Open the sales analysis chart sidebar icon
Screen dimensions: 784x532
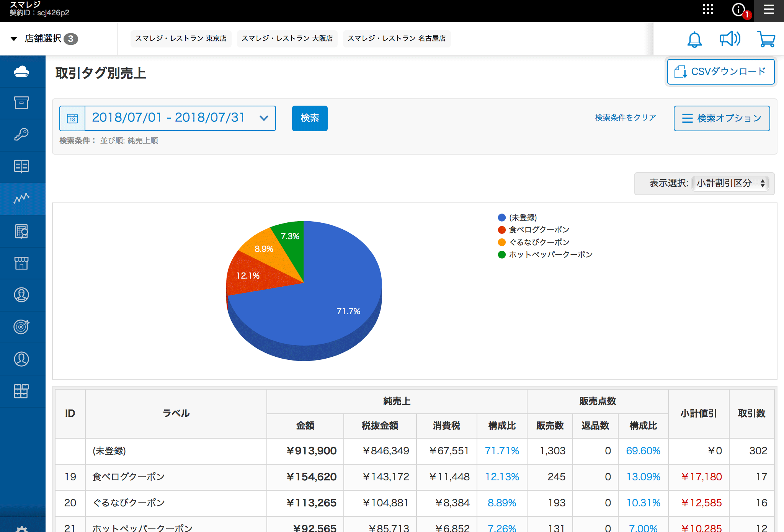click(x=21, y=198)
